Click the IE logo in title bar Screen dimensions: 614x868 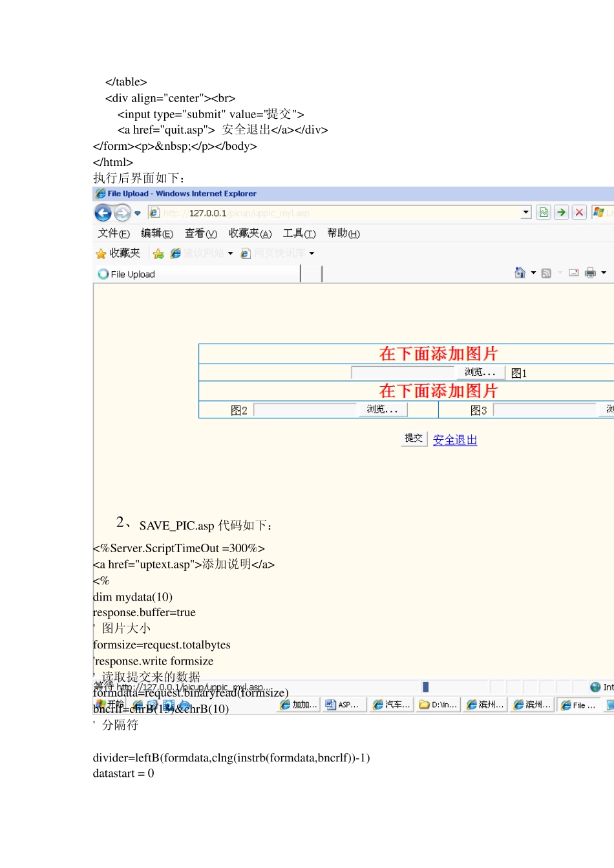pos(100,193)
